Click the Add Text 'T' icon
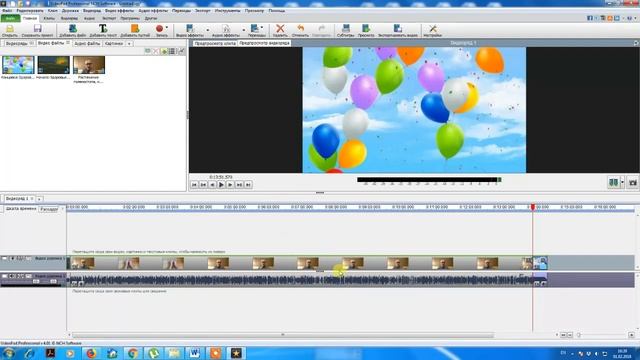 tap(103, 28)
